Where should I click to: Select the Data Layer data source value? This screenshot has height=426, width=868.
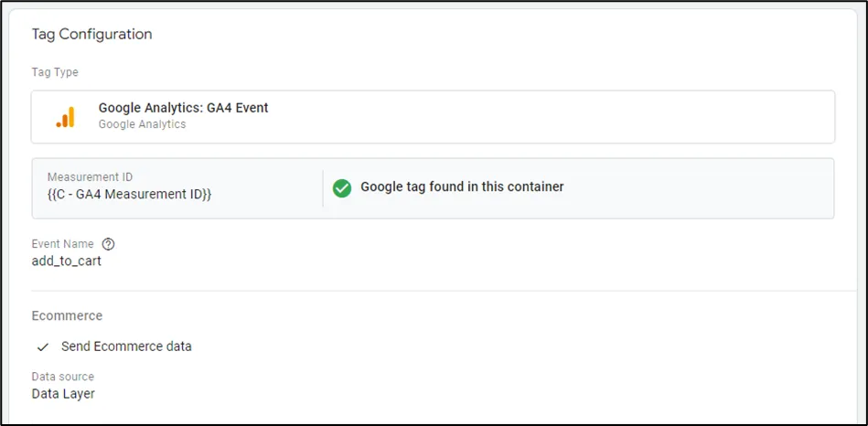[x=63, y=394]
